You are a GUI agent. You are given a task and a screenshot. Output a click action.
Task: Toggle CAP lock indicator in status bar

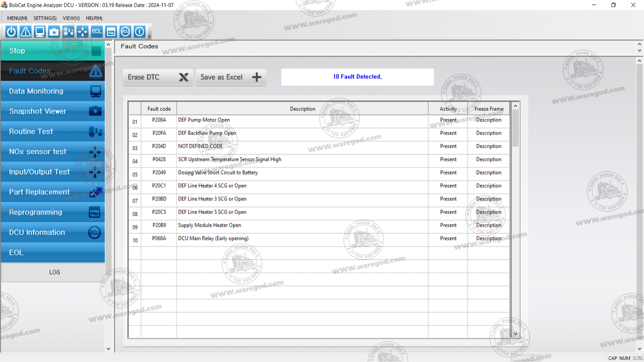[613, 358]
